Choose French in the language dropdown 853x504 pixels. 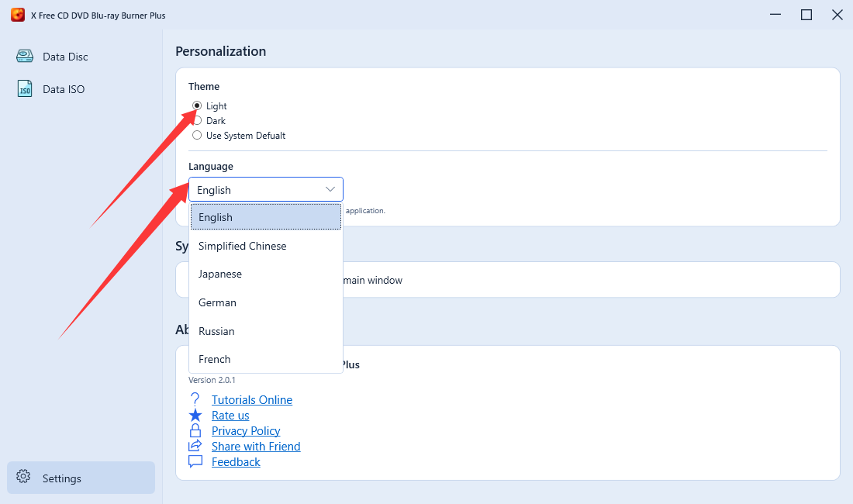tap(265, 359)
